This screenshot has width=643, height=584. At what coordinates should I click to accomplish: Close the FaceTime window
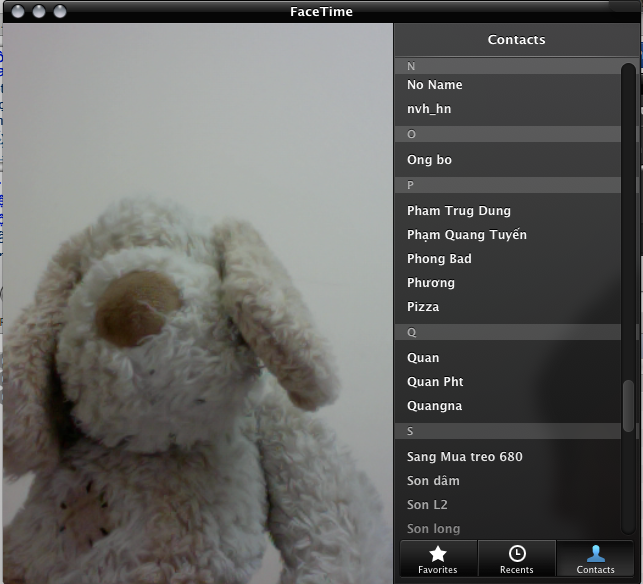(x=18, y=11)
